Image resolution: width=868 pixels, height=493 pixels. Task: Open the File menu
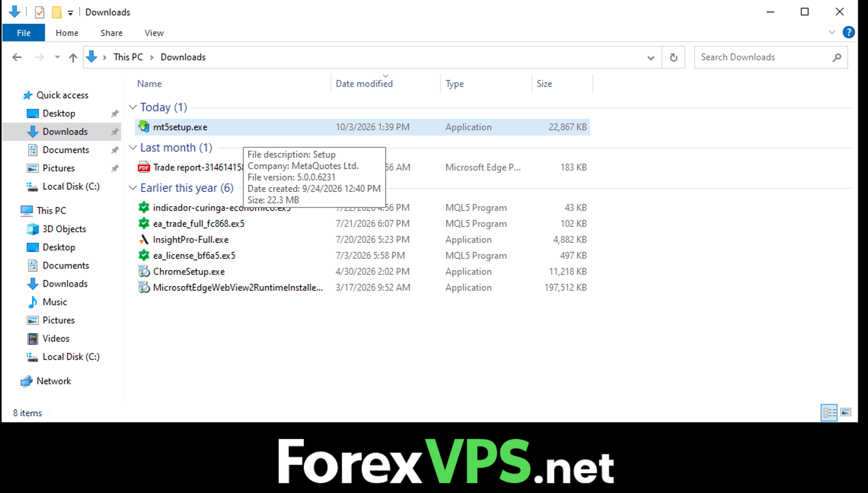click(x=24, y=33)
